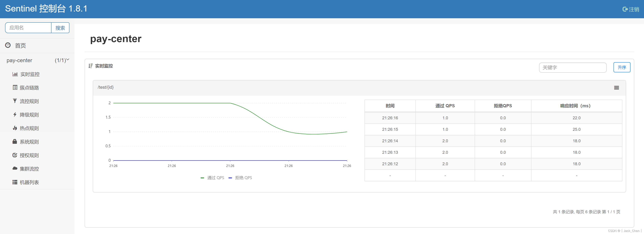Click the lightning bolt icon for 降级规则
The image size is (644, 234).
[x=15, y=115]
